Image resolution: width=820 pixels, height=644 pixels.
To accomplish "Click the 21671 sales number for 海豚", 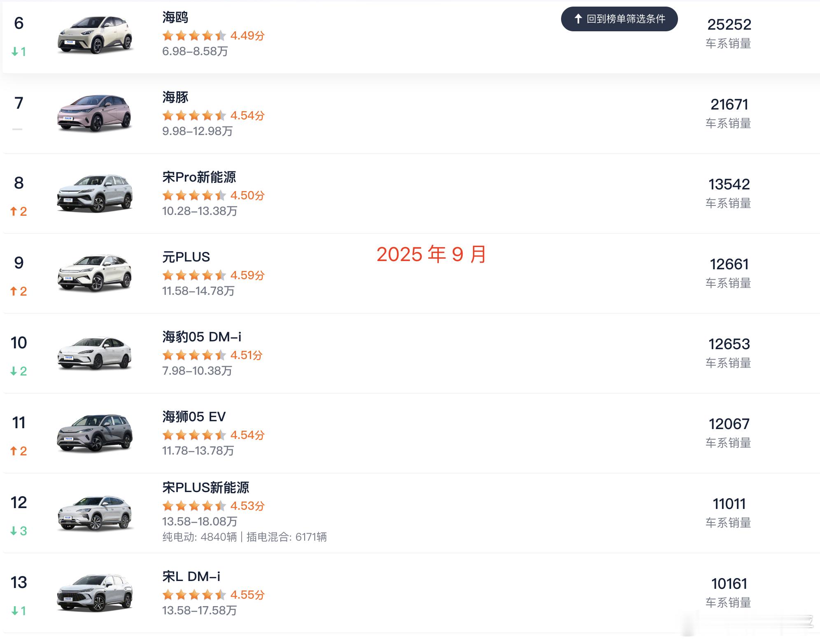I will [x=729, y=105].
